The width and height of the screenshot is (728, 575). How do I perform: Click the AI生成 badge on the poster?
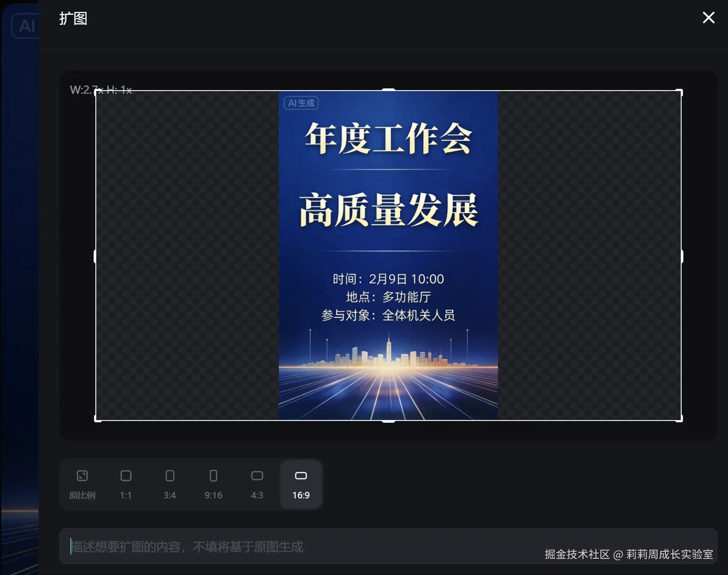(301, 103)
